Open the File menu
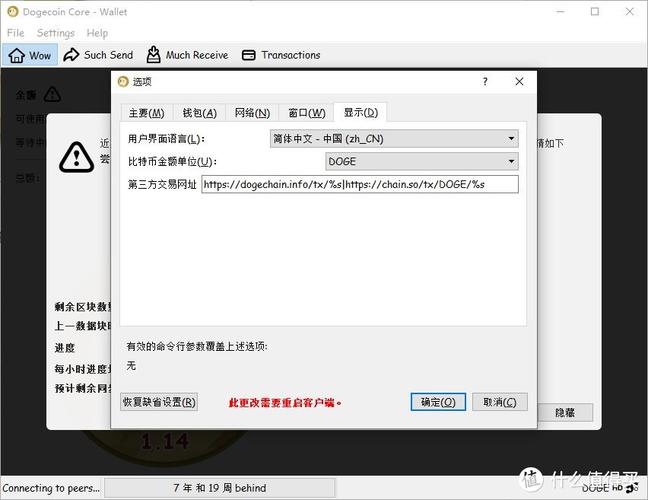 coord(16,33)
